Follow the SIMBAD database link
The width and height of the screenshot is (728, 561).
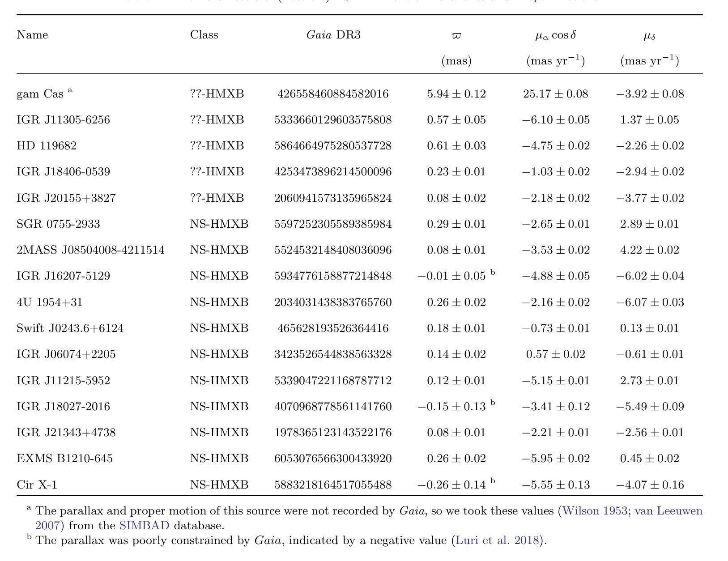pyautogui.click(x=144, y=526)
